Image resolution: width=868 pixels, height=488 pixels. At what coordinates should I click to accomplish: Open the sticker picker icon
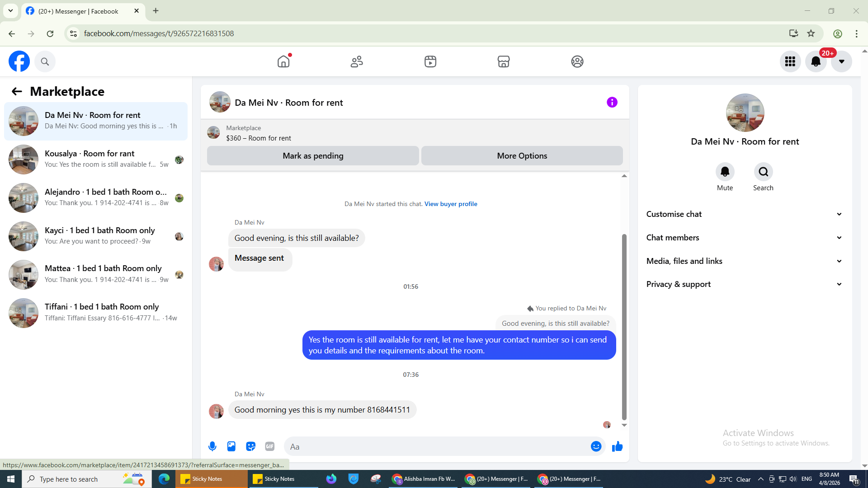pyautogui.click(x=250, y=446)
